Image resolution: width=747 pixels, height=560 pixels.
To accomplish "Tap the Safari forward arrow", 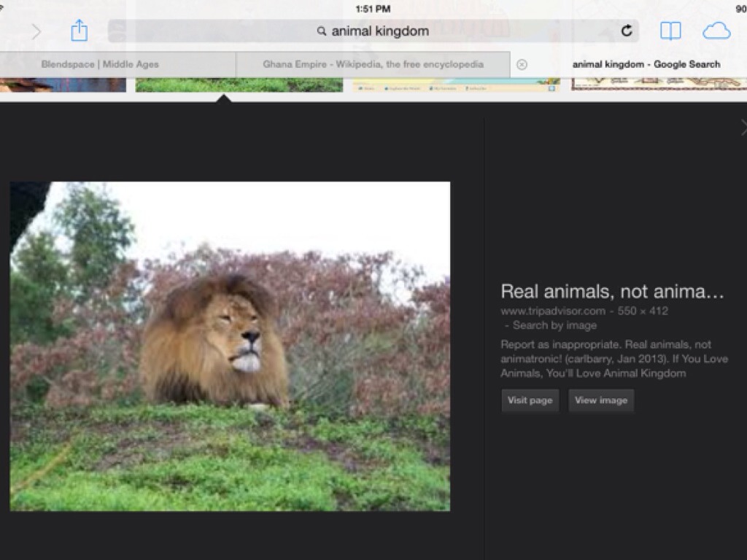I will pos(36,31).
